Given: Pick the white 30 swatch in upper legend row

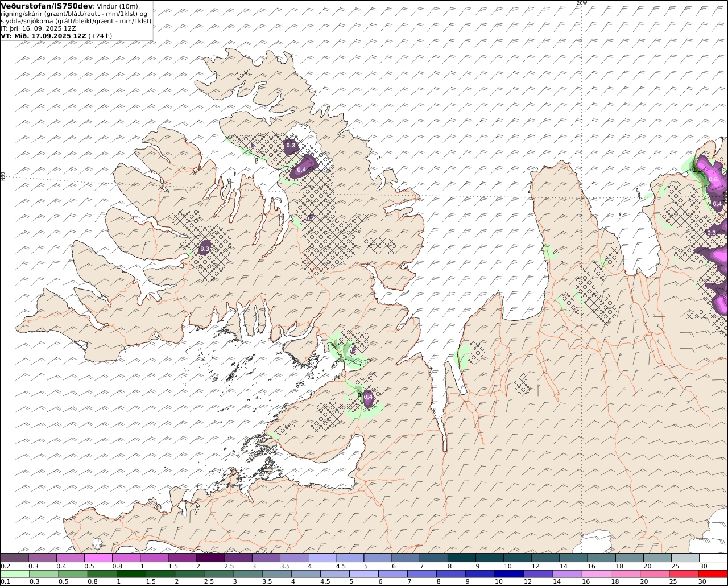Looking at the screenshot, I should point(713,558).
